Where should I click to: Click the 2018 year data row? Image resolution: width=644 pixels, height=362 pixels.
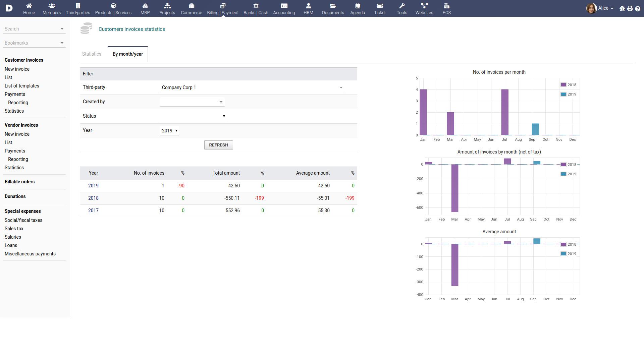(93, 197)
